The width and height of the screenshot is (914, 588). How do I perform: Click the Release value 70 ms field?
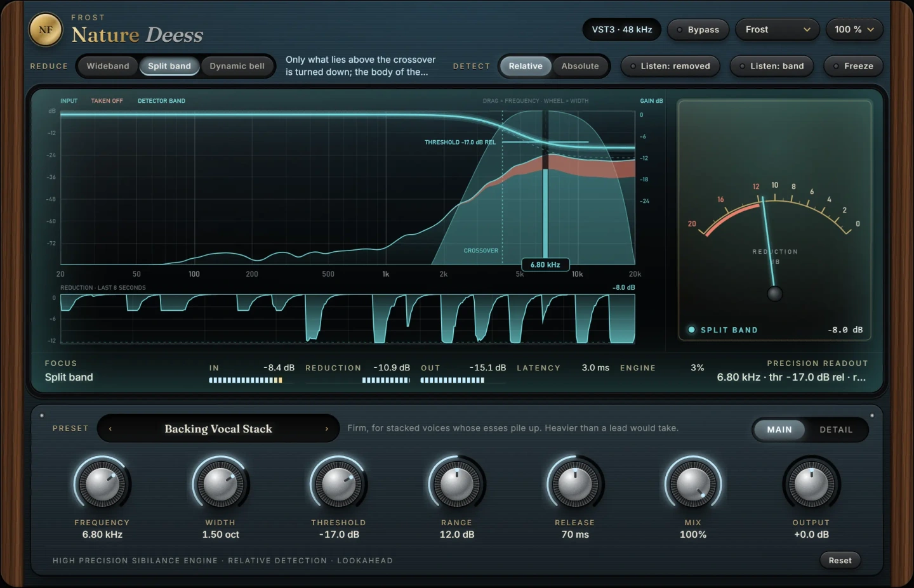575,535
